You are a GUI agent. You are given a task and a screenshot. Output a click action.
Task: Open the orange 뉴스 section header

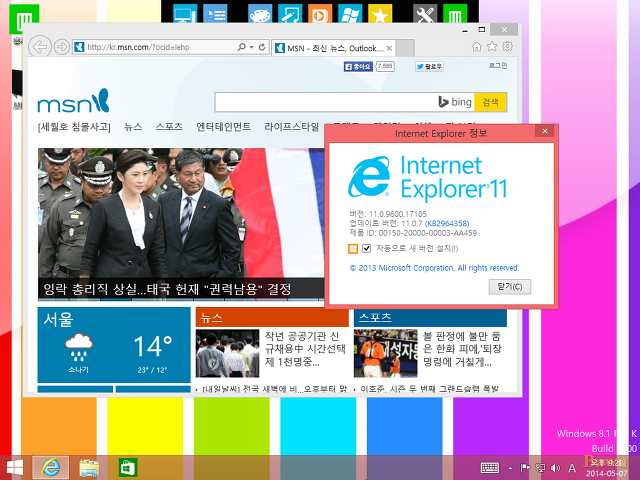[x=272, y=318]
